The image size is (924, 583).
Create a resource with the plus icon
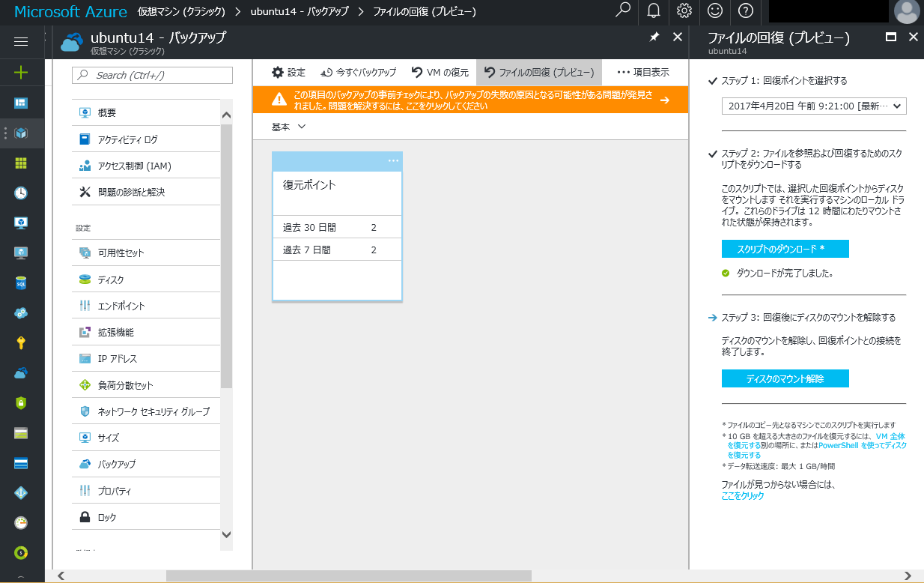[20, 72]
